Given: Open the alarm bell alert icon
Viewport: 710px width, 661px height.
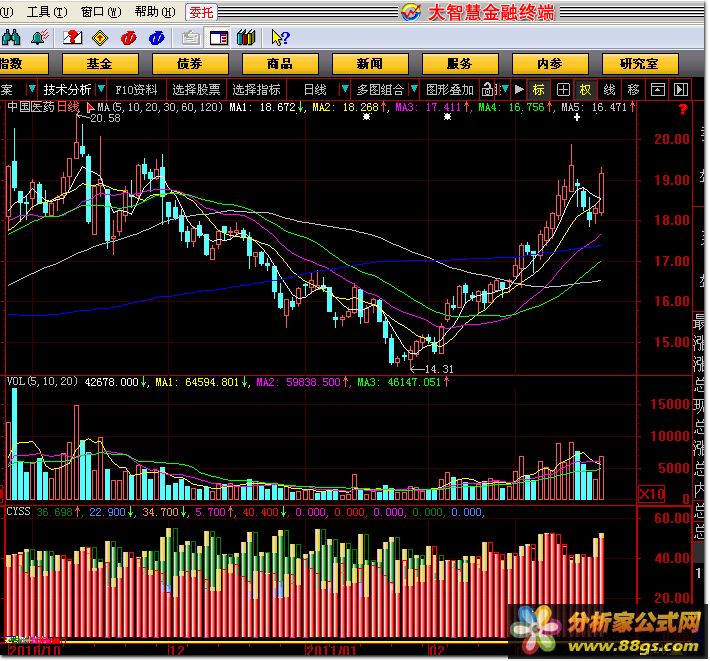Looking at the screenshot, I should tap(40, 38).
